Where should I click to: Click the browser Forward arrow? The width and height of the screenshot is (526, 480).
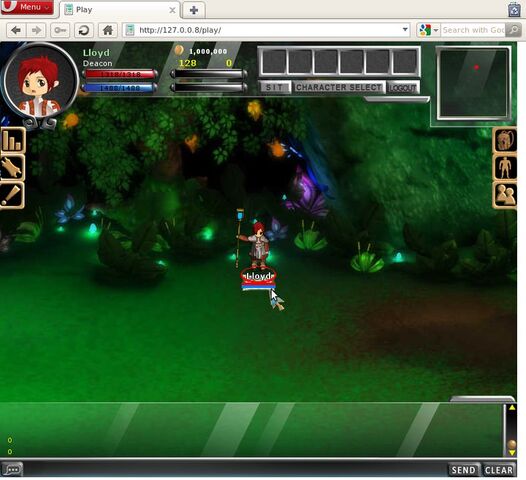click(x=36, y=30)
